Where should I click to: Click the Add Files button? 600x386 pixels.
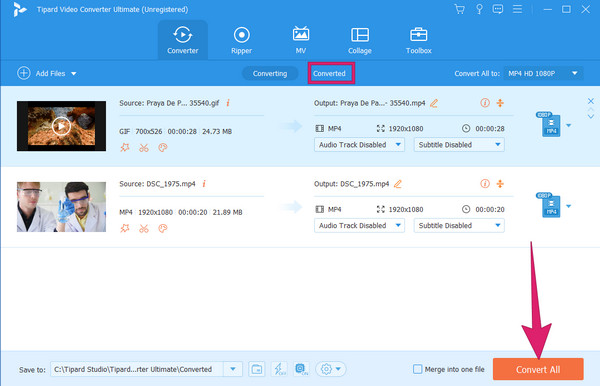click(x=41, y=73)
